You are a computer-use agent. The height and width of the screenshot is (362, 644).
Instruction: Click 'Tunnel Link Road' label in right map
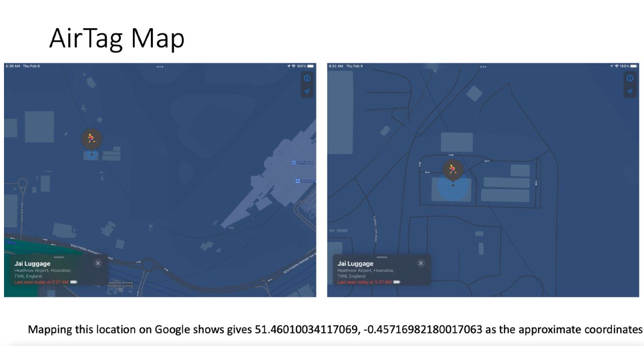click(375, 230)
